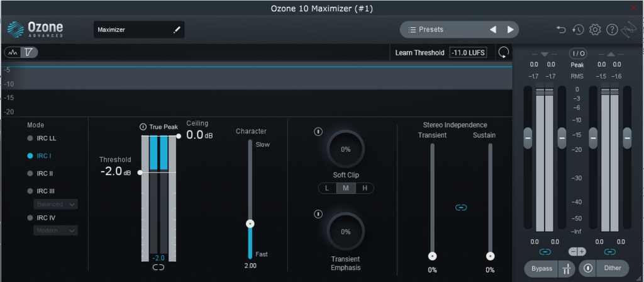Click the undo arrow icon
Image resolution: width=644 pixels, height=282 pixels.
click(x=561, y=30)
